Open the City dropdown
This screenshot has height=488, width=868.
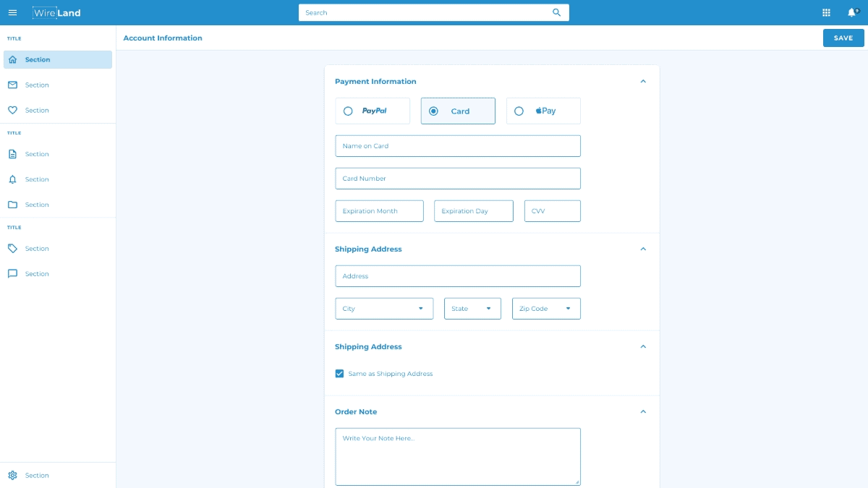tap(384, 309)
